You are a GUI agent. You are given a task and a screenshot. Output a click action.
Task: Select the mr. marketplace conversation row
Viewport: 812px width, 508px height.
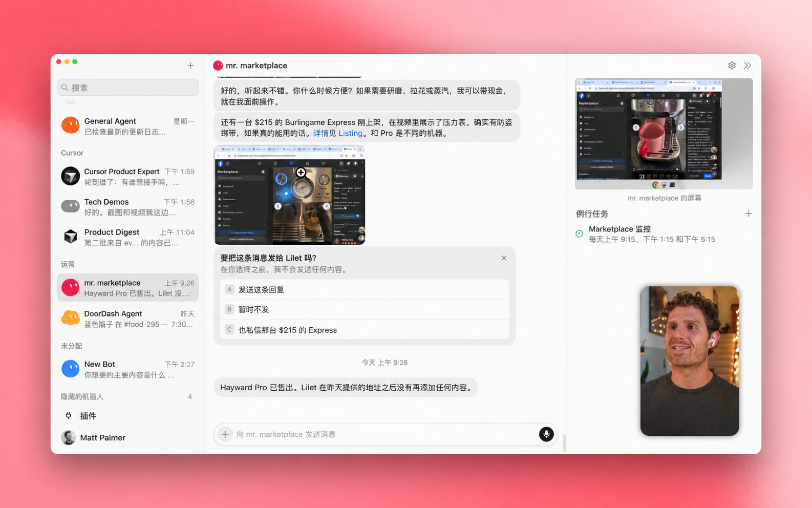(127, 288)
